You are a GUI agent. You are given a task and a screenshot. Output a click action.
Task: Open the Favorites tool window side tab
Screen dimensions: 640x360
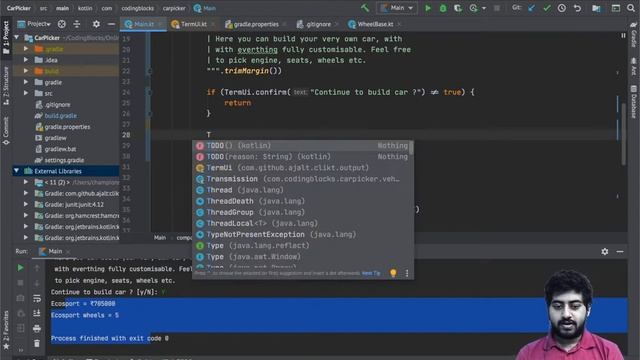(6, 330)
